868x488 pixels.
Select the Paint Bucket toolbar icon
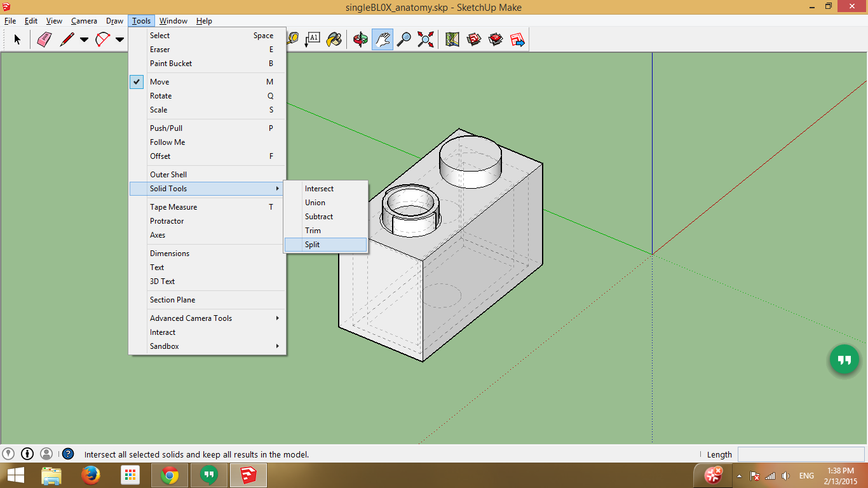pos(334,39)
